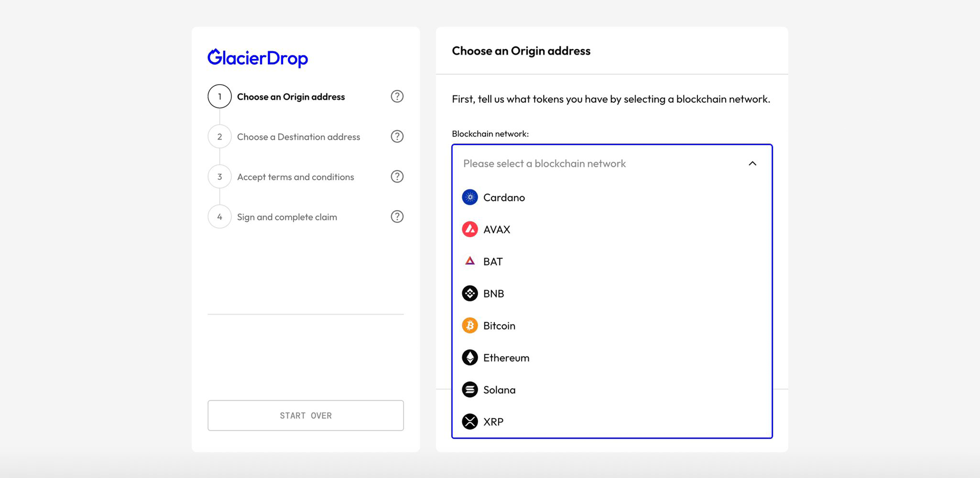Click the Cardano network logo icon
The width and height of the screenshot is (980, 478).
pos(469,197)
